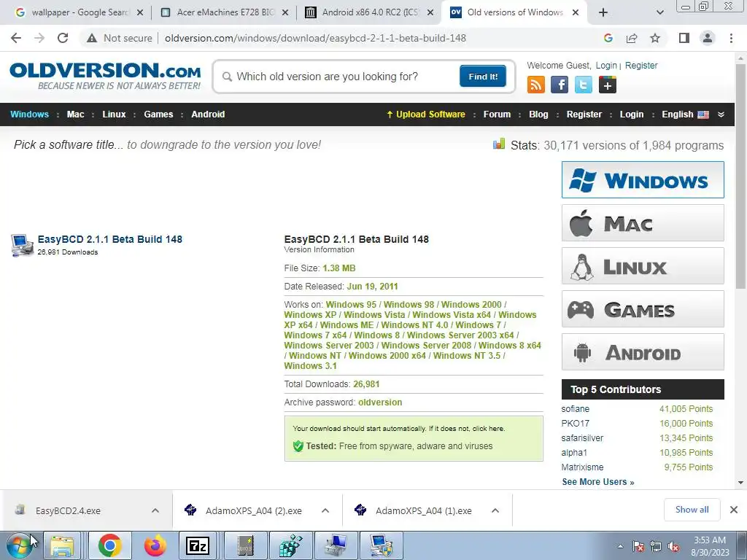The width and height of the screenshot is (747, 560).
Task: Click the Find It! button
Action: tap(483, 76)
